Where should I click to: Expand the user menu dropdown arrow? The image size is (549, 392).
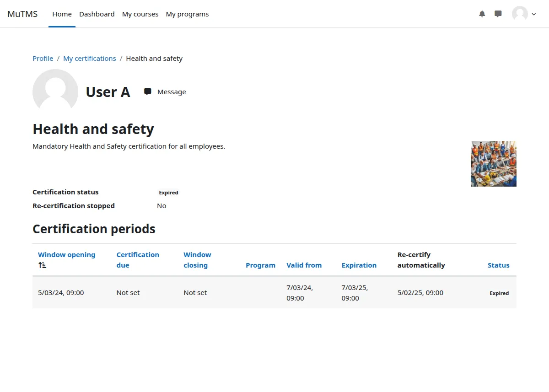click(x=533, y=14)
